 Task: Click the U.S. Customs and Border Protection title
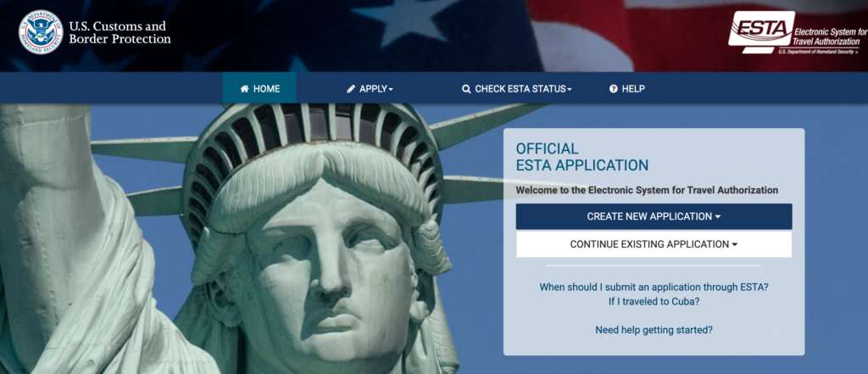tap(120, 32)
